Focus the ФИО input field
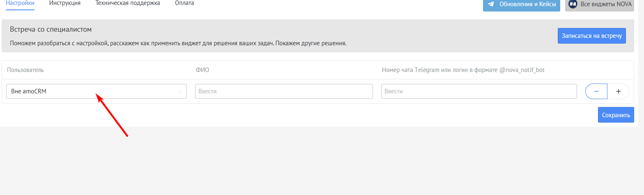The height and width of the screenshot is (195, 644). (x=284, y=91)
